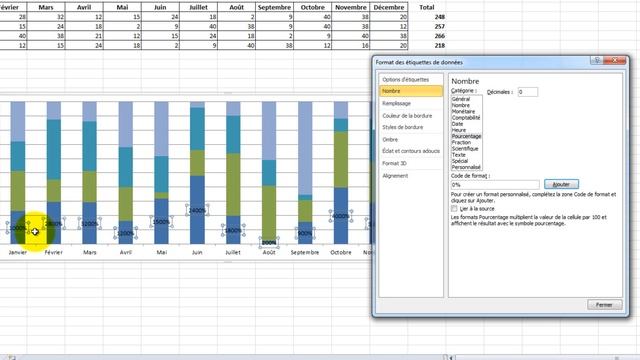This screenshot has width=640, height=360.
Task: Select the Total header cell
Action: click(427, 7)
